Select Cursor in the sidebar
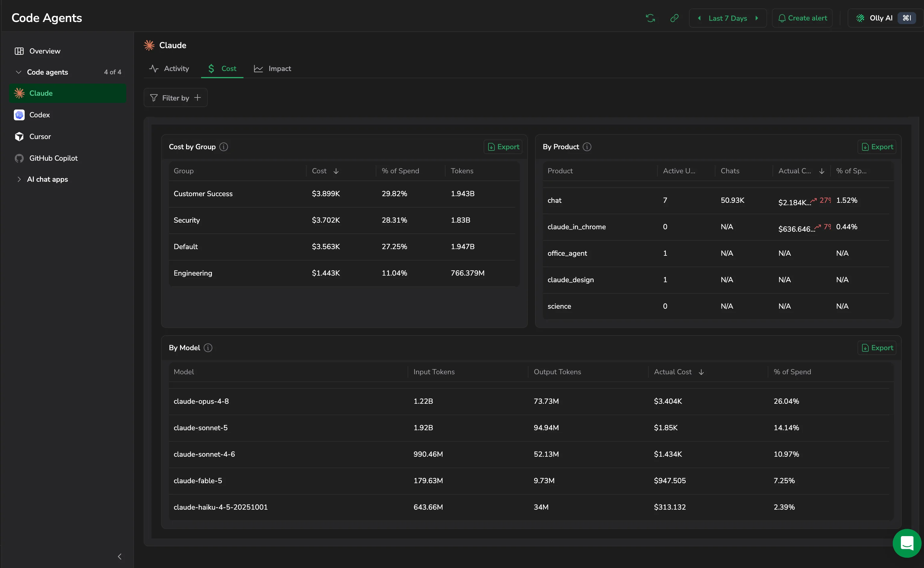Image resolution: width=924 pixels, height=568 pixels. click(68, 136)
